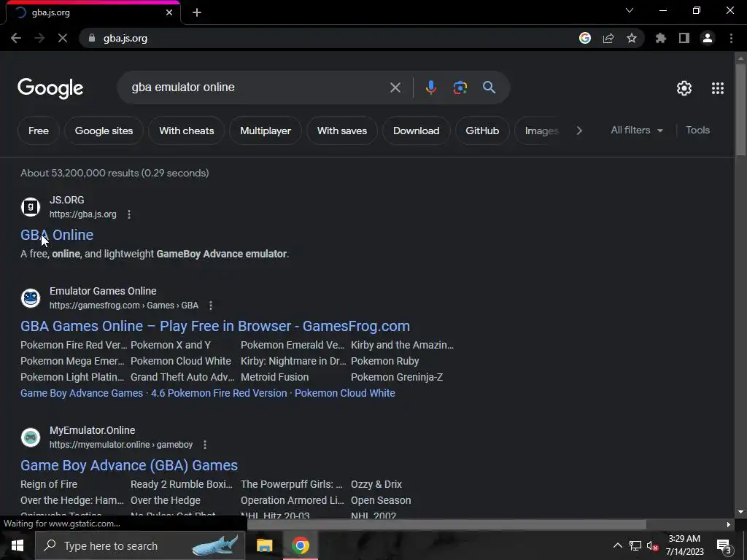
Task: Open the Google apps grid
Action: tap(718, 88)
